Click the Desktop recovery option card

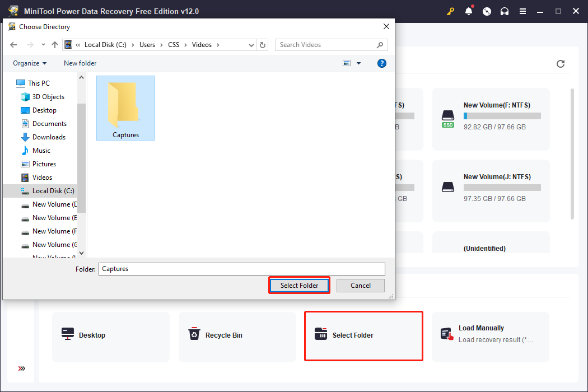click(x=111, y=337)
